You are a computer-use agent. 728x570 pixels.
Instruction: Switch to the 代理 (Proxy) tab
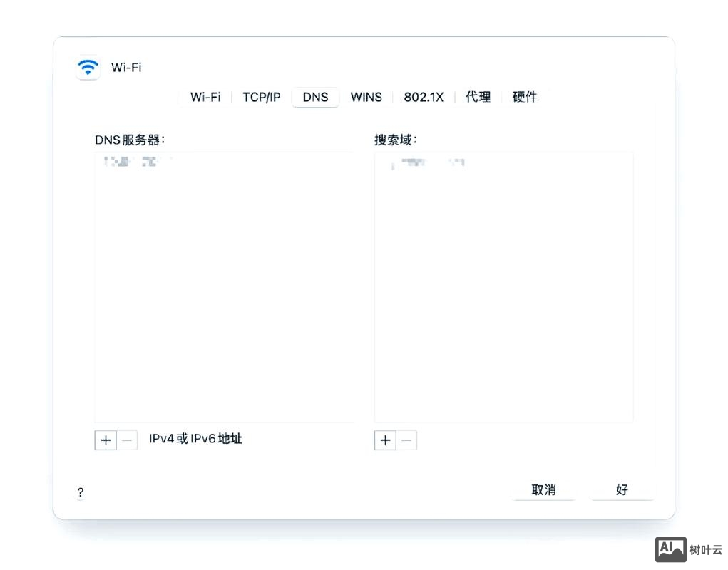click(x=478, y=97)
